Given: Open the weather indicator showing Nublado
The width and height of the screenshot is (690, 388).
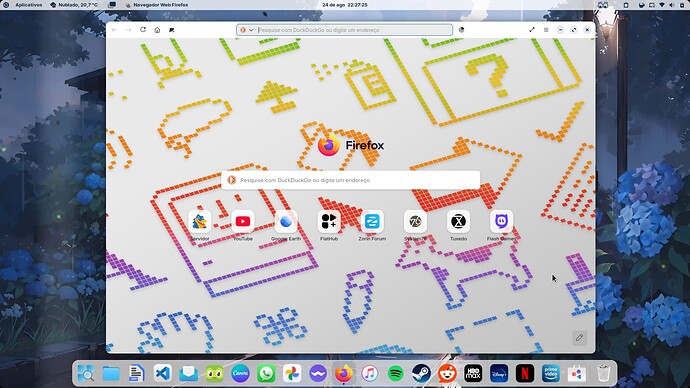Looking at the screenshot, I should [x=74, y=5].
